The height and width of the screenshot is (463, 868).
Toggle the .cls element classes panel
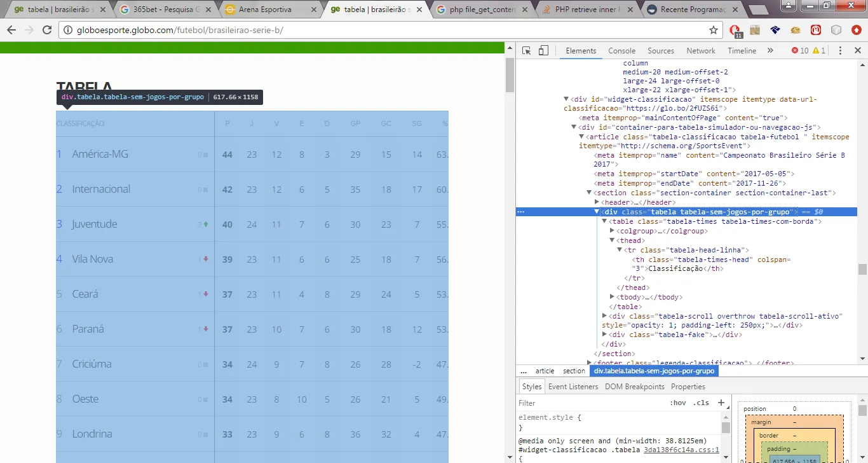[701, 403]
